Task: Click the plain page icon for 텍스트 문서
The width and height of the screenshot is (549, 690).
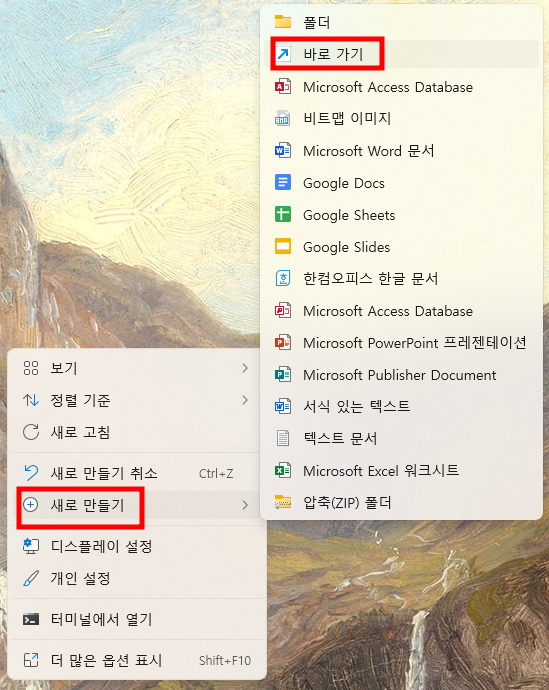Action: (x=282, y=438)
